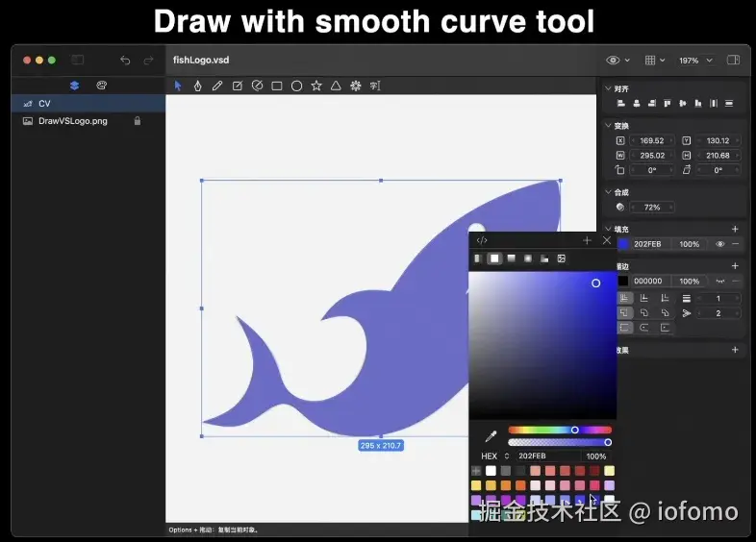Collapse the 合成 compositing section
Screen dimensions: 756x542
608,192
